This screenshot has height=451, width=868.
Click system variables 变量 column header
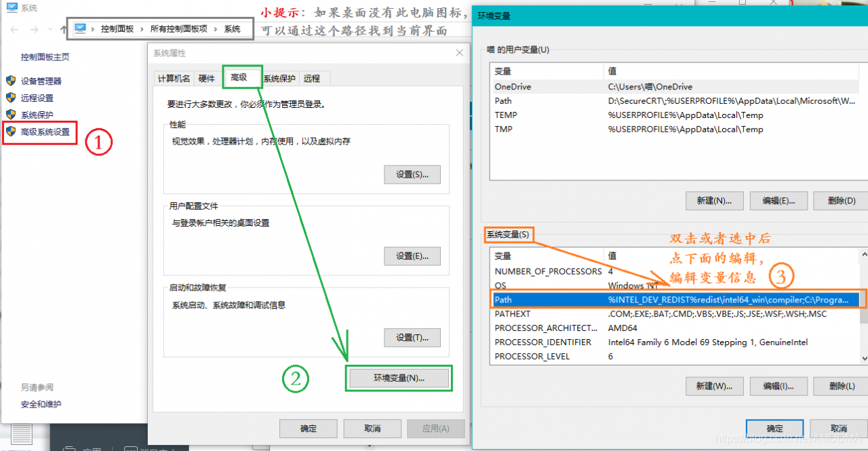(x=547, y=256)
